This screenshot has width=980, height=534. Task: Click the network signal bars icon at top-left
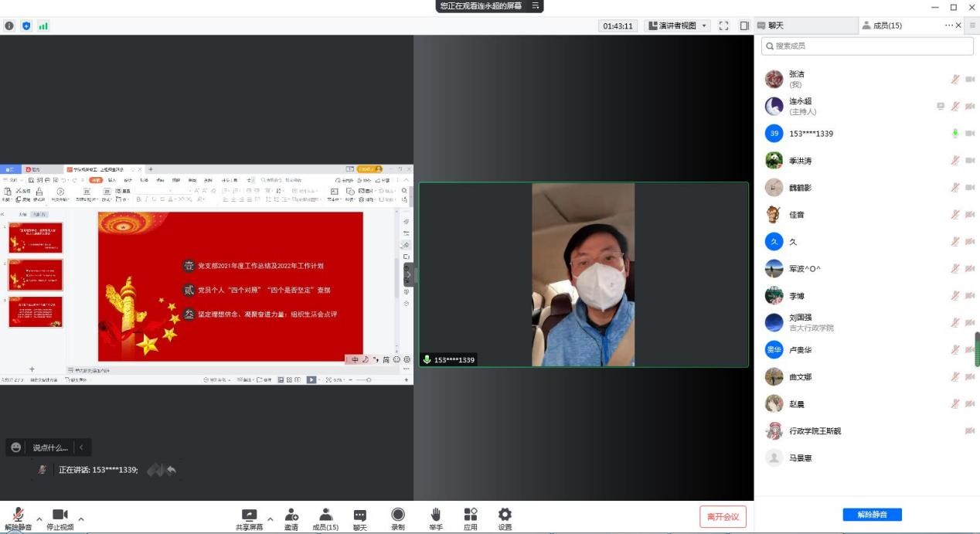click(43, 26)
